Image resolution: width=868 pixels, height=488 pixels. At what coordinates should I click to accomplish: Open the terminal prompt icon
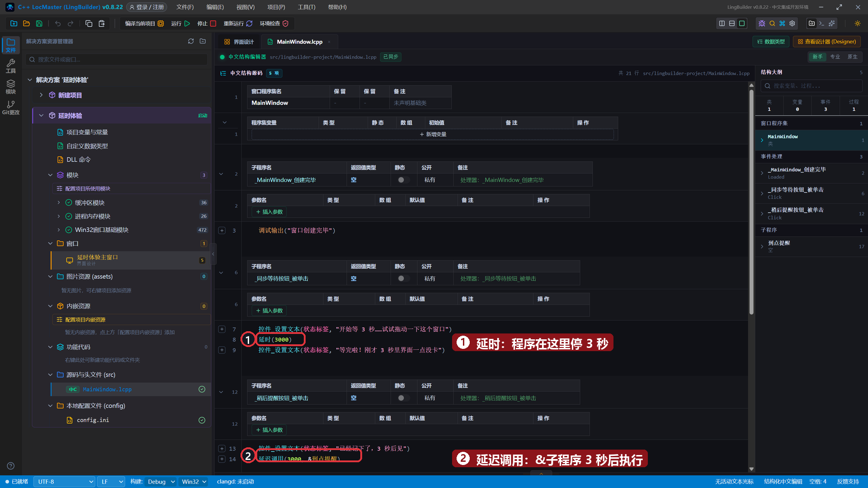pyautogui.click(x=822, y=23)
